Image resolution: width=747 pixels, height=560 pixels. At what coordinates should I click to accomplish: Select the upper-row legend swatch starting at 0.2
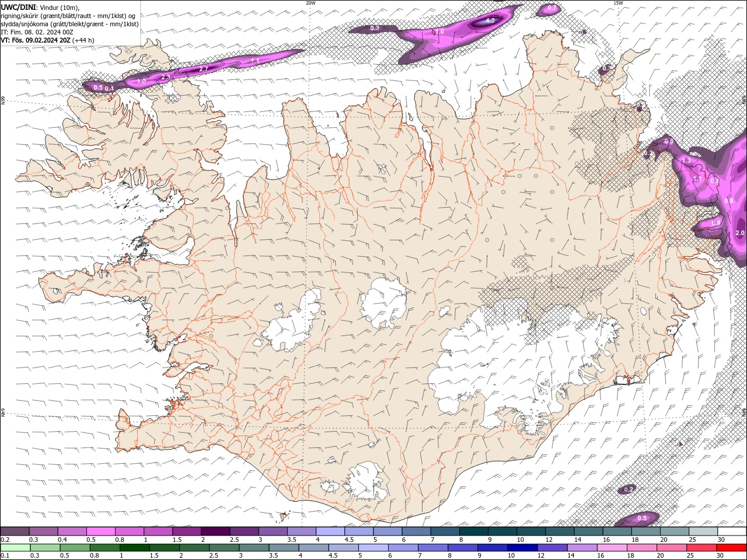pyautogui.click(x=15, y=531)
